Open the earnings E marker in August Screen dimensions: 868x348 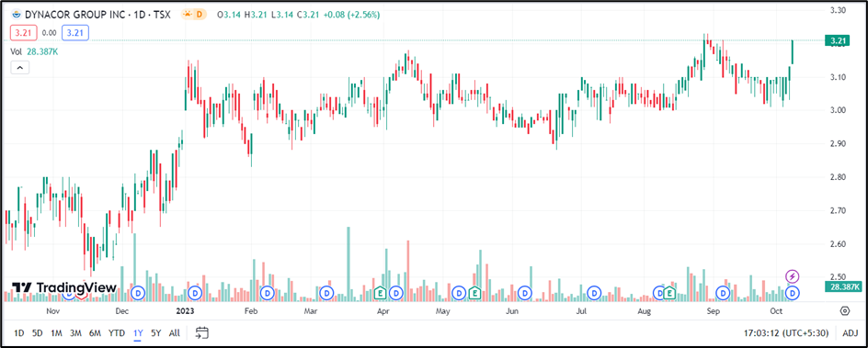tap(670, 292)
